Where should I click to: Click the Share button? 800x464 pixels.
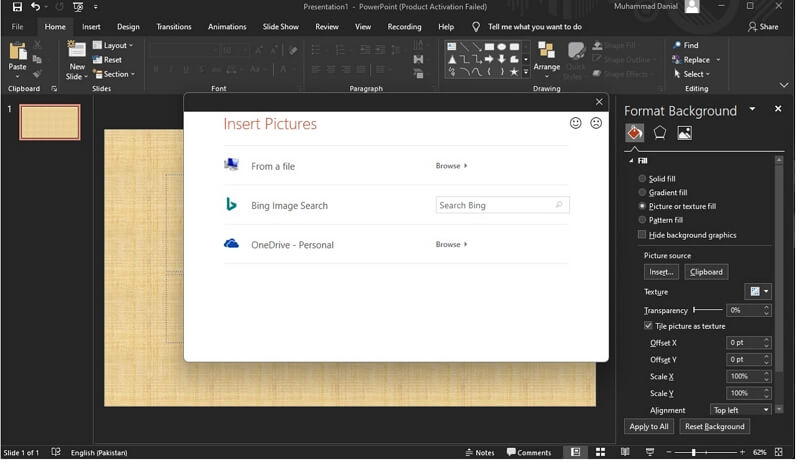[x=763, y=27]
